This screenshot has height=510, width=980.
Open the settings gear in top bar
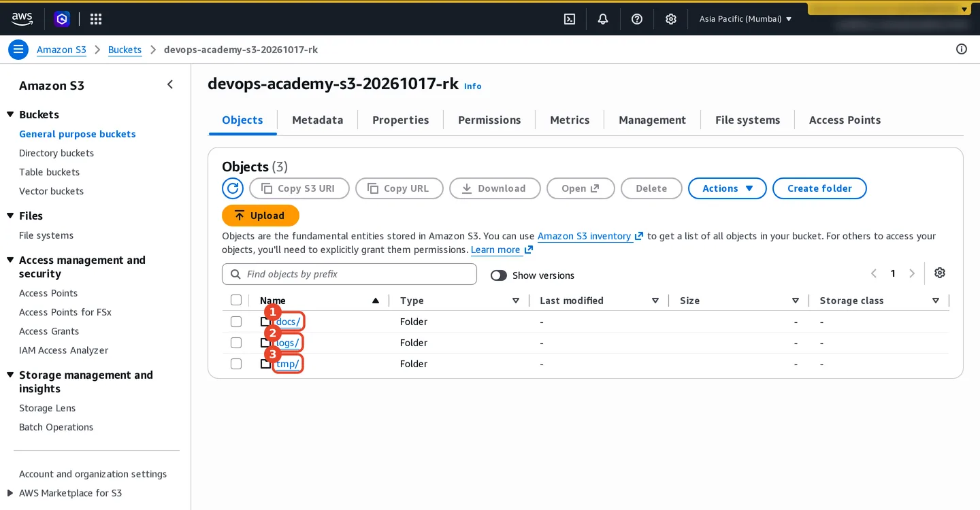(671, 19)
